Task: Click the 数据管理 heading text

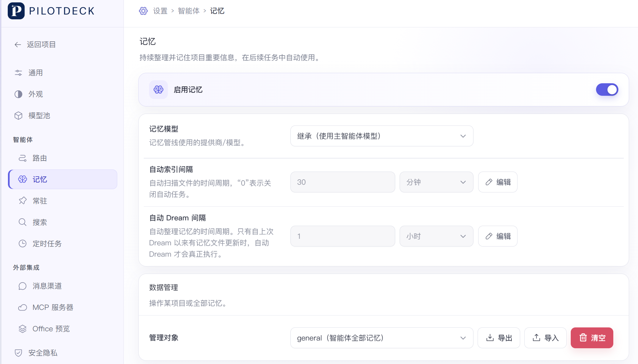Action: coord(164,287)
